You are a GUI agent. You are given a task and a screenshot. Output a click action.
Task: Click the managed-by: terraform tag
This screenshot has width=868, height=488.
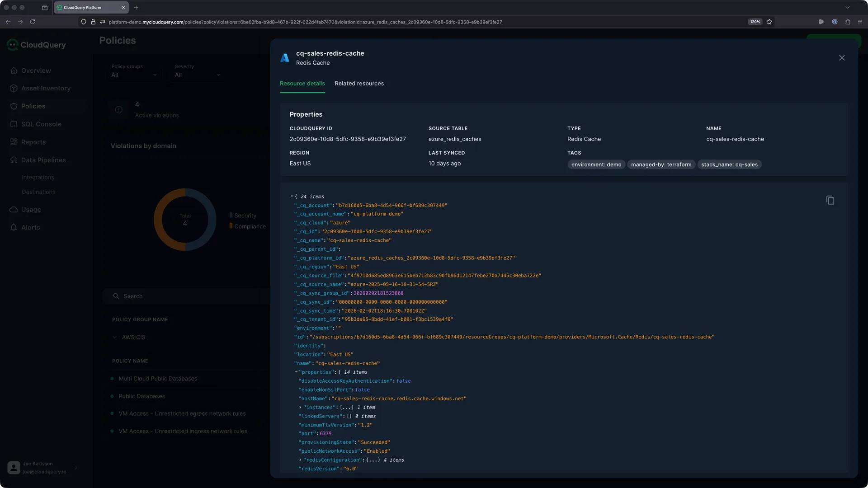point(661,164)
